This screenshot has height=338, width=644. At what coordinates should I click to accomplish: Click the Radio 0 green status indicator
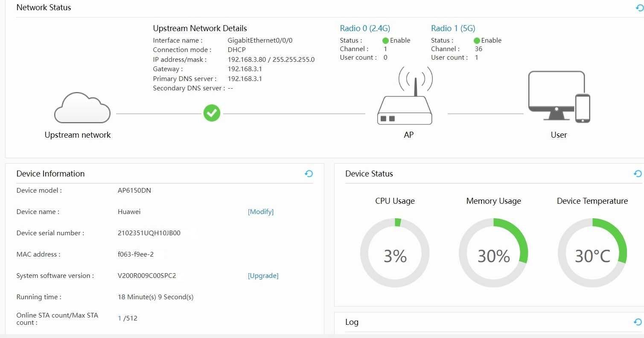coord(385,40)
